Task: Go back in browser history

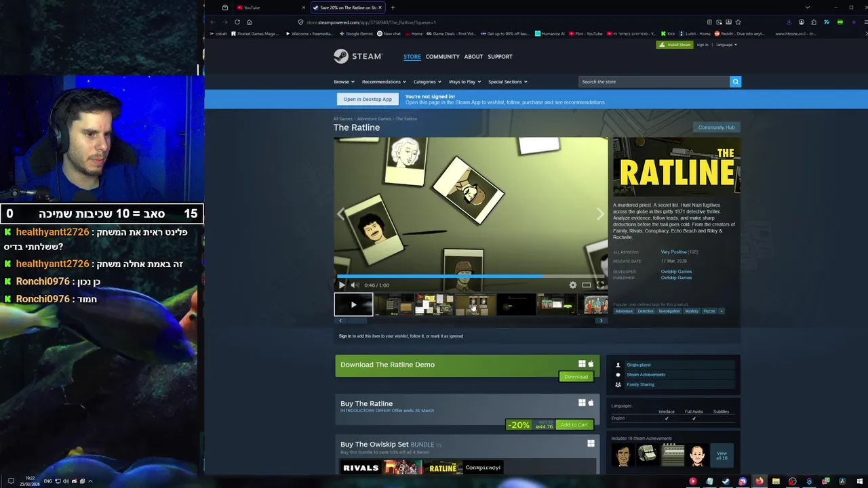Action: pos(213,22)
